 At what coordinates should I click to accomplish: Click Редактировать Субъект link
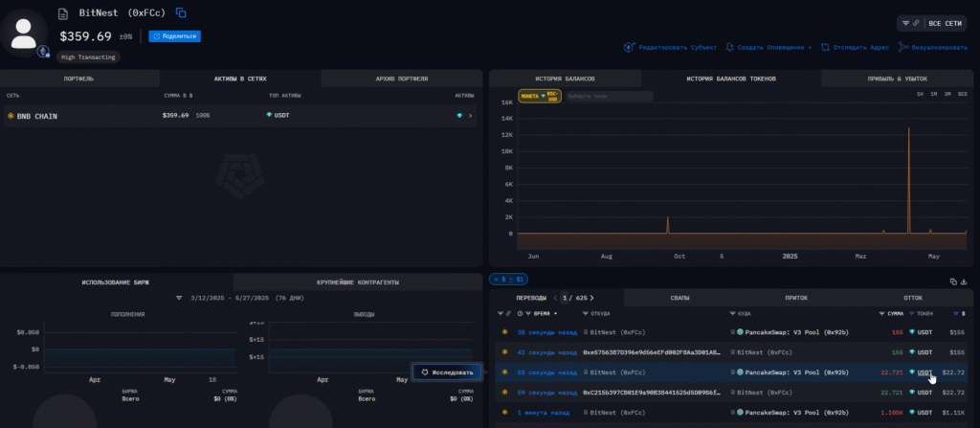[678, 47]
